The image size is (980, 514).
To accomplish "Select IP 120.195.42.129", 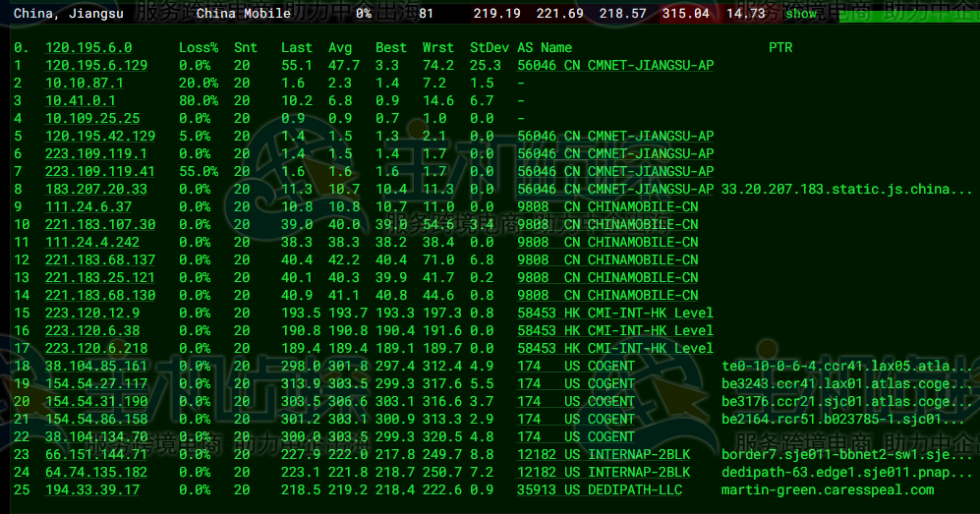I will [100, 137].
